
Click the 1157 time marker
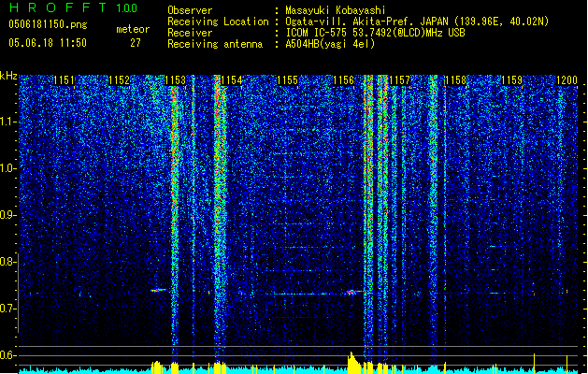[399, 80]
